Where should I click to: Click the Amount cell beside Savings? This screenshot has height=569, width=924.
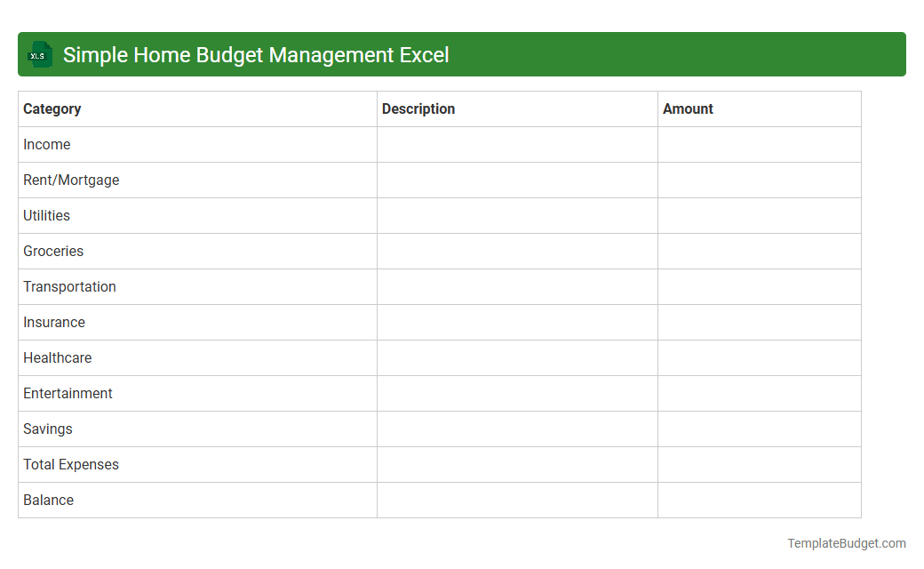click(x=759, y=429)
